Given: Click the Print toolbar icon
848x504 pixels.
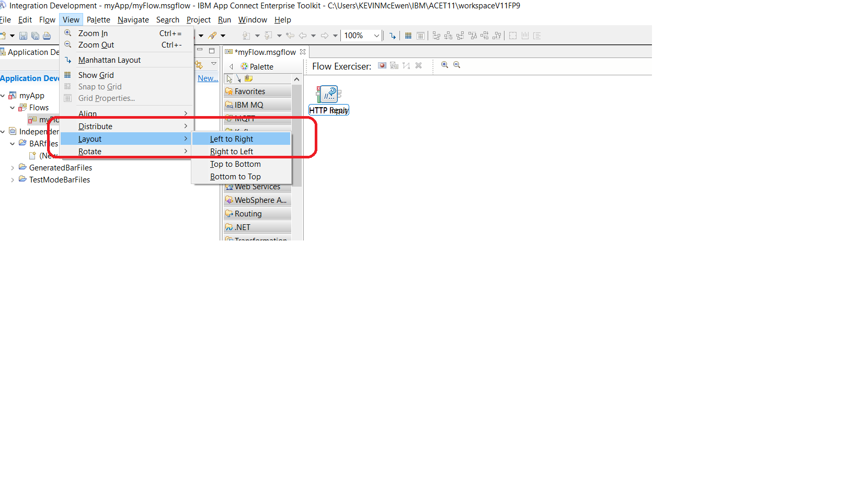Looking at the screenshot, I should (47, 36).
